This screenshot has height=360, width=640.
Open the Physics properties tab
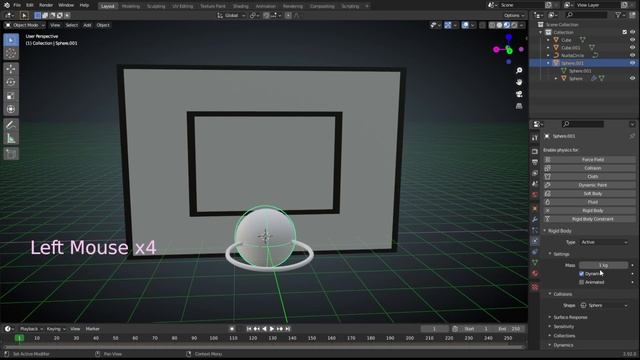tap(535, 241)
